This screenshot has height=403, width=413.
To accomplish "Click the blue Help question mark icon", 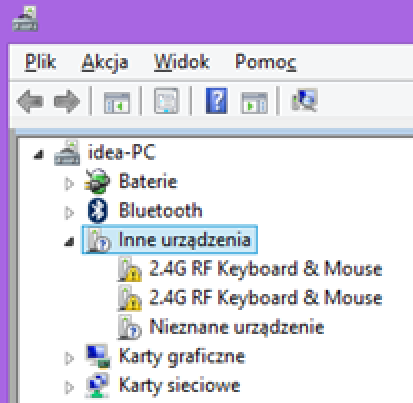I will point(216,101).
